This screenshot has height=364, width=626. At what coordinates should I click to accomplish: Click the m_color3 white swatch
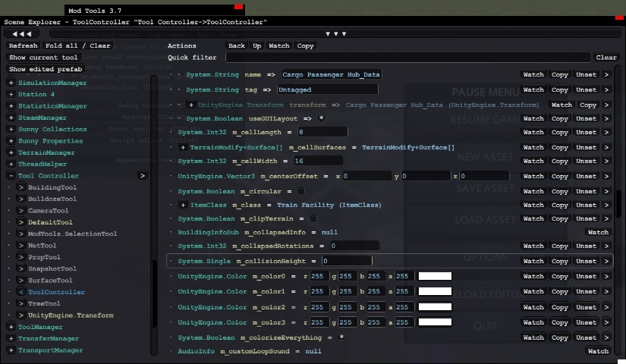coord(435,322)
